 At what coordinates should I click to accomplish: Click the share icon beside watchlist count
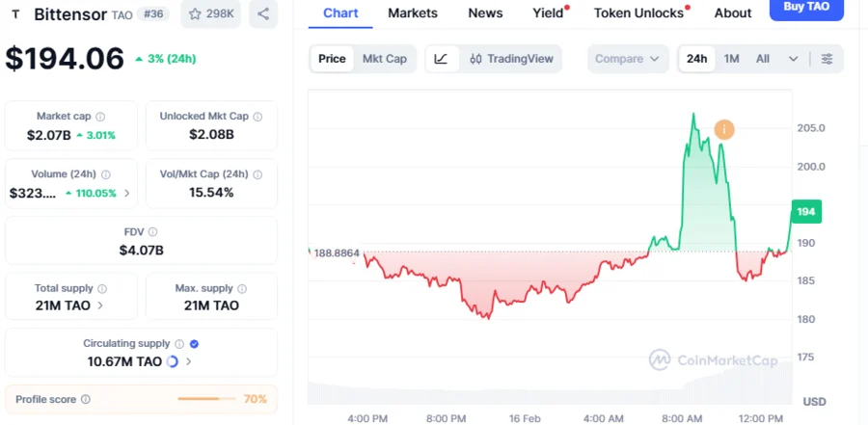coord(262,14)
